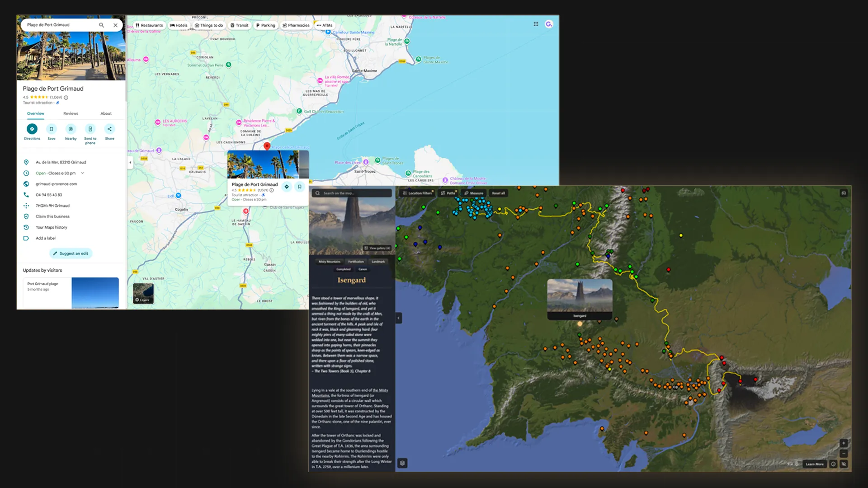Click Add a label
The width and height of the screenshot is (868, 488).
(x=46, y=238)
